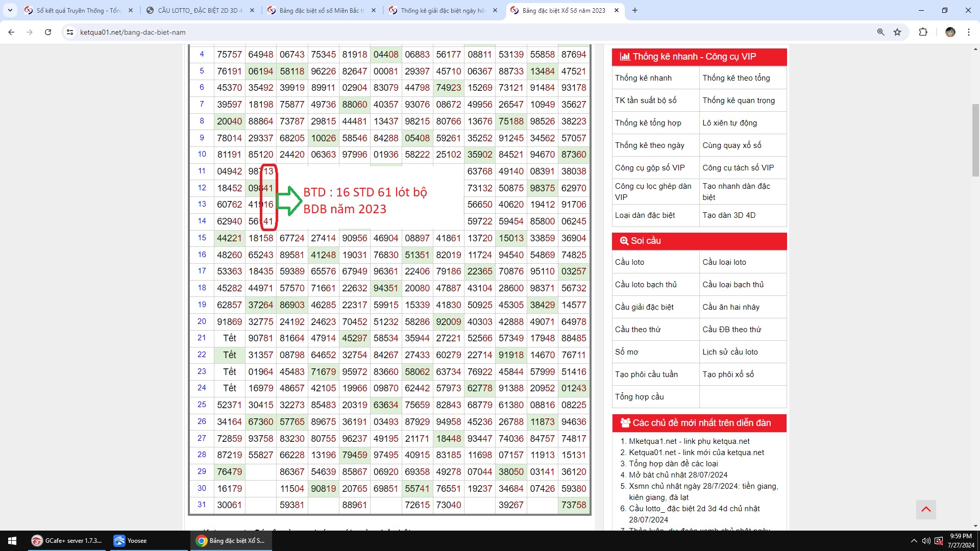
Task: Open the Tạo dàn 3D 4D link
Action: [x=729, y=215]
